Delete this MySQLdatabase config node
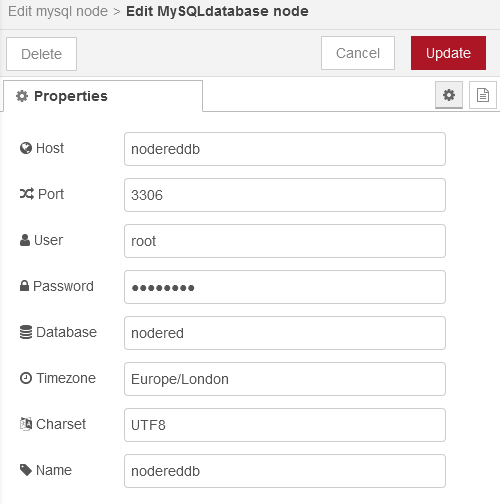The image size is (500, 504). coord(41,54)
